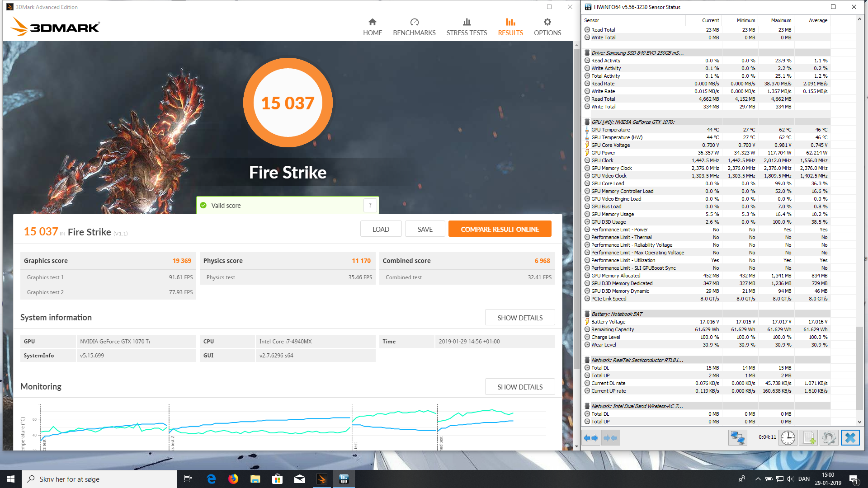Screen dimensions: 868x488
Task: Switch to the BENCHMARKS tab
Action: [414, 27]
